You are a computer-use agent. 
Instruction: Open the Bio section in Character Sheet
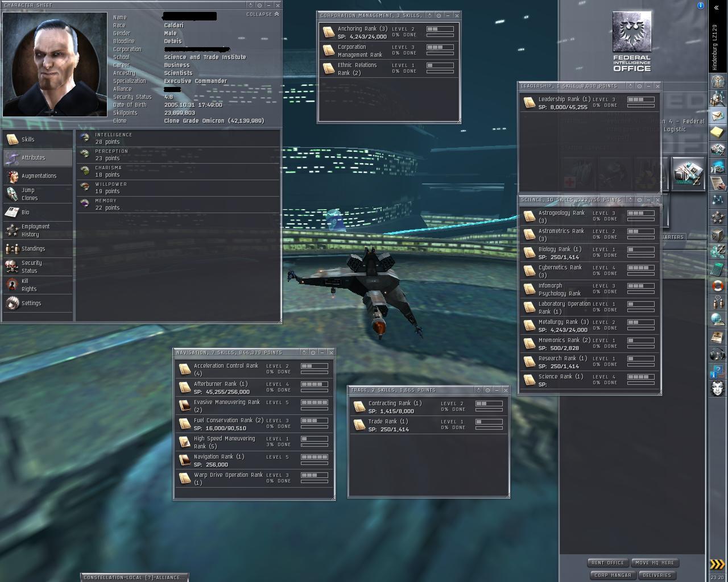click(x=38, y=212)
